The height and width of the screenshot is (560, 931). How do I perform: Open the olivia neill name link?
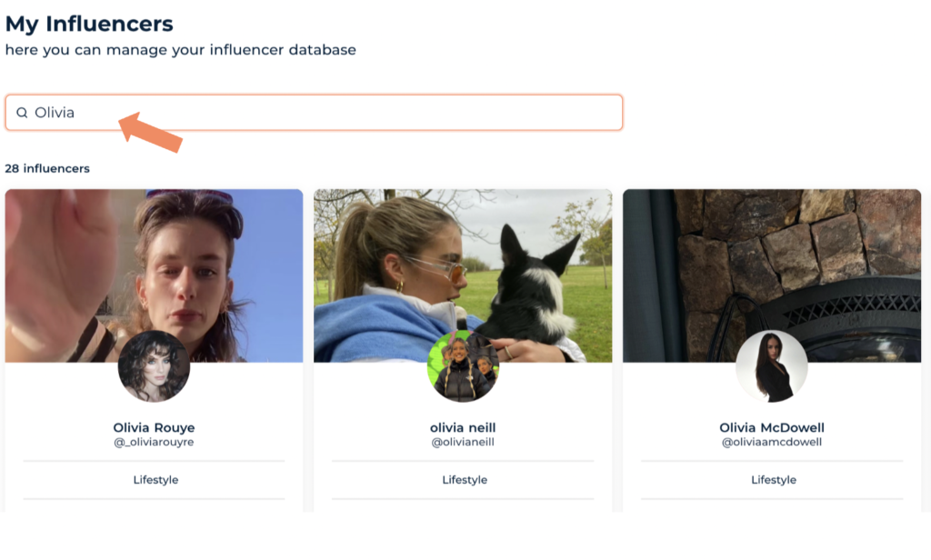(x=463, y=427)
